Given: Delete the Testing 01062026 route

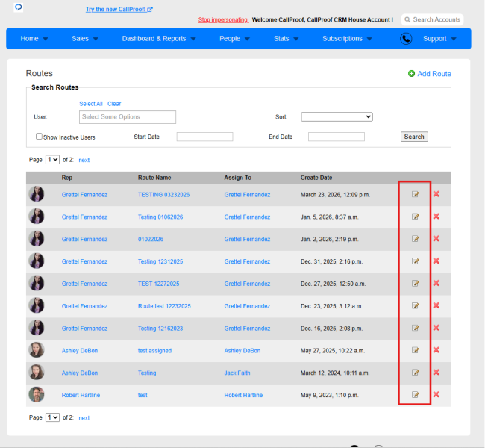Looking at the screenshot, I should 436,217.
